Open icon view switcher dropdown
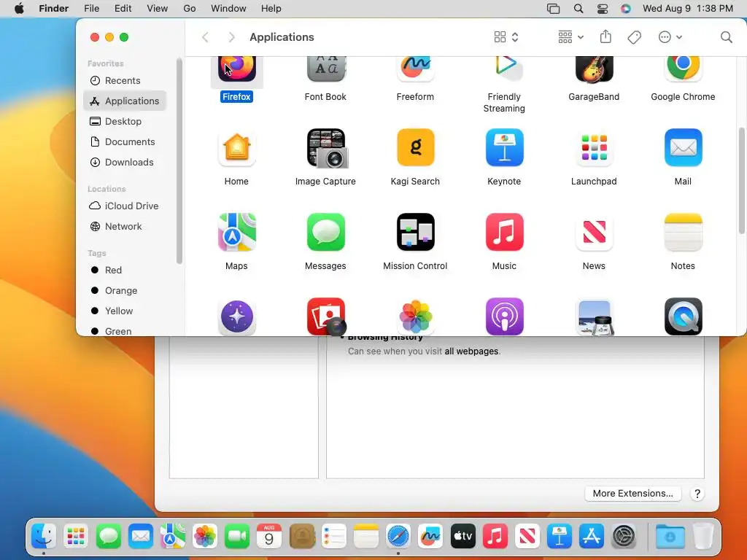 [506, 37]
